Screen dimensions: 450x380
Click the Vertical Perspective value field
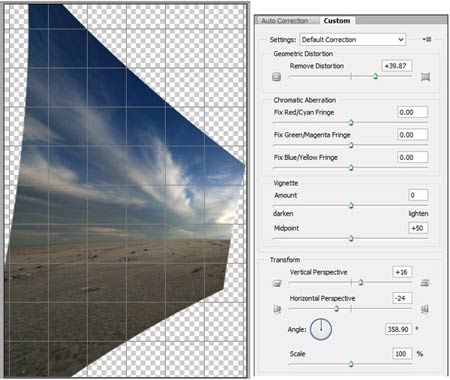(402, 272)
